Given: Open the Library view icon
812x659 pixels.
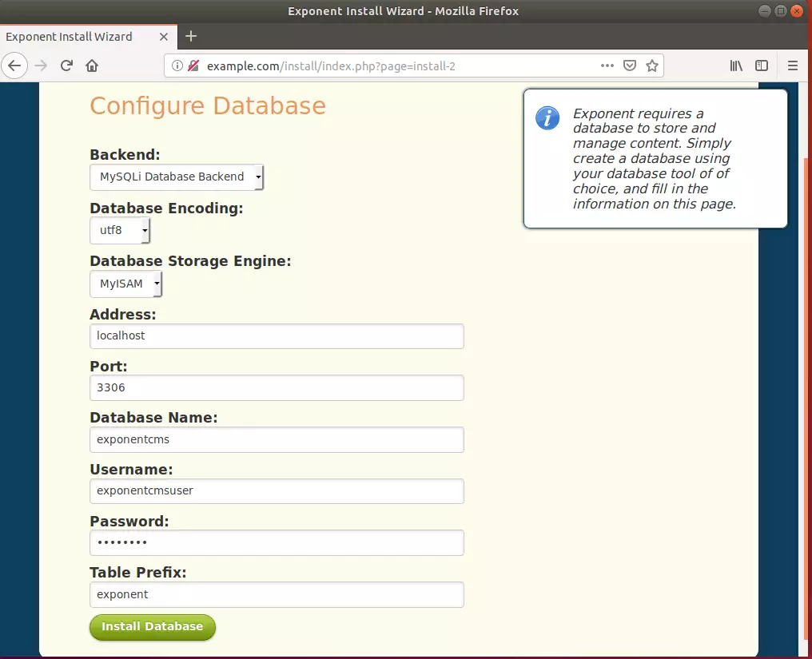Looking at the screenshot, I should (x=736, y=66).
